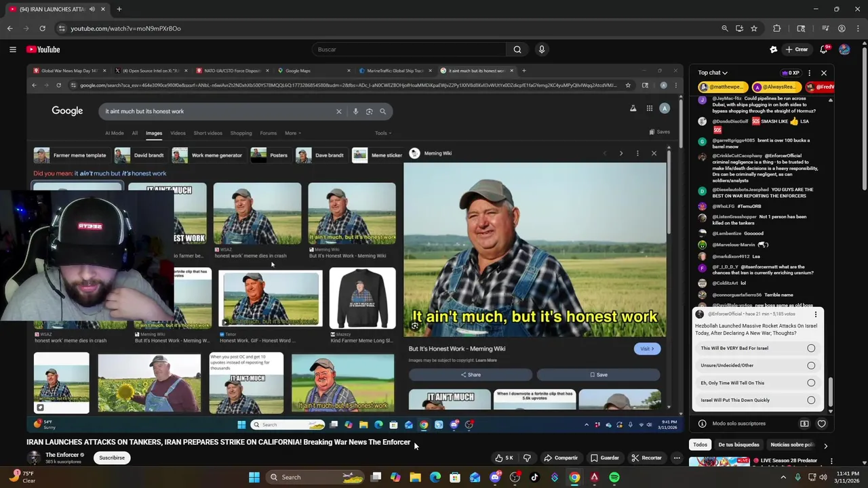The width and height of the screenshot is (868, 488).
Task: Go to the YouTube home logo
Action: [43, 49]
